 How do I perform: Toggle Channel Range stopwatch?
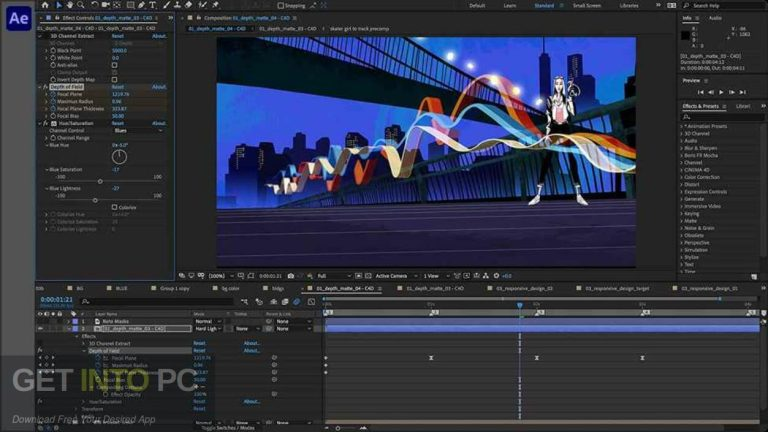coord(53,138)
